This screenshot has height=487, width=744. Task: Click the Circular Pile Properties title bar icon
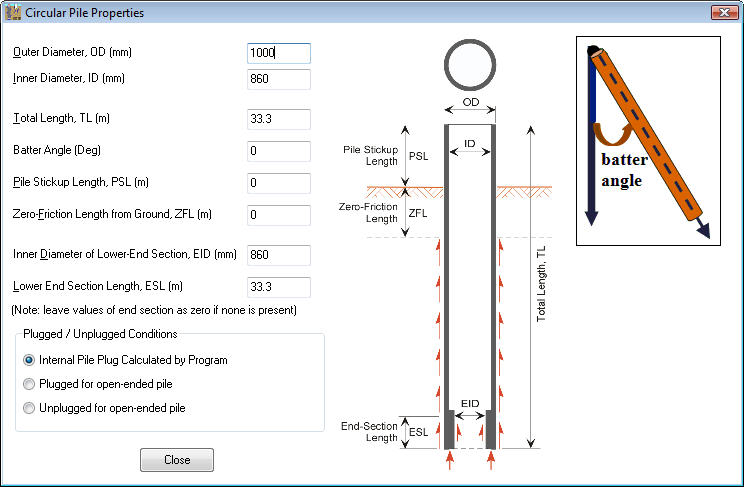pos(13,13)
